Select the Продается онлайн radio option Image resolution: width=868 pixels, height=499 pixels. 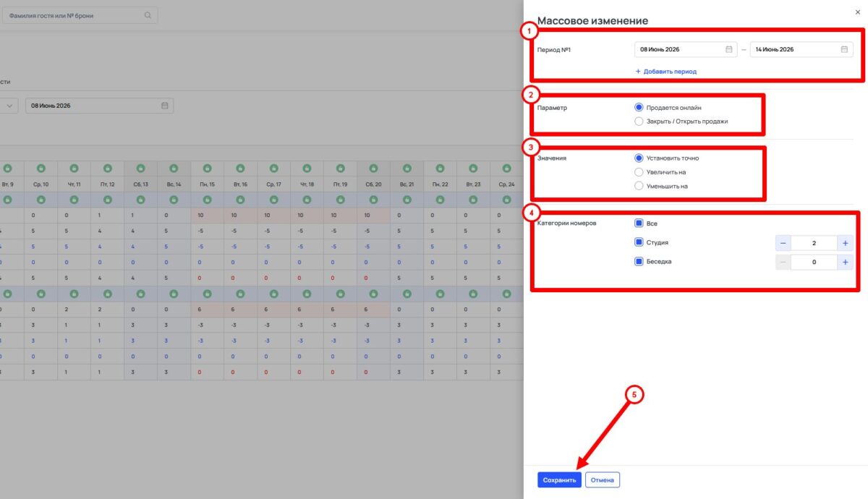click(639, 107)
